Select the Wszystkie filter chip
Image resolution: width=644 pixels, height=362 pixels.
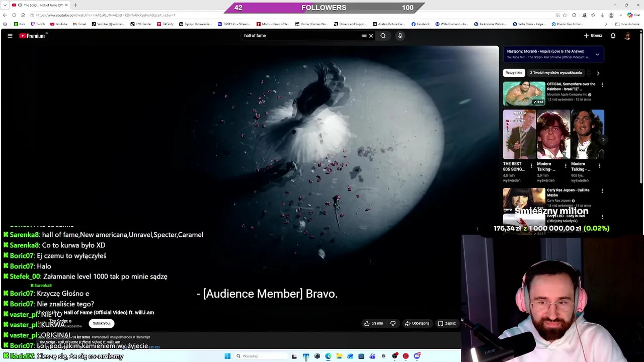pos(514,72)
